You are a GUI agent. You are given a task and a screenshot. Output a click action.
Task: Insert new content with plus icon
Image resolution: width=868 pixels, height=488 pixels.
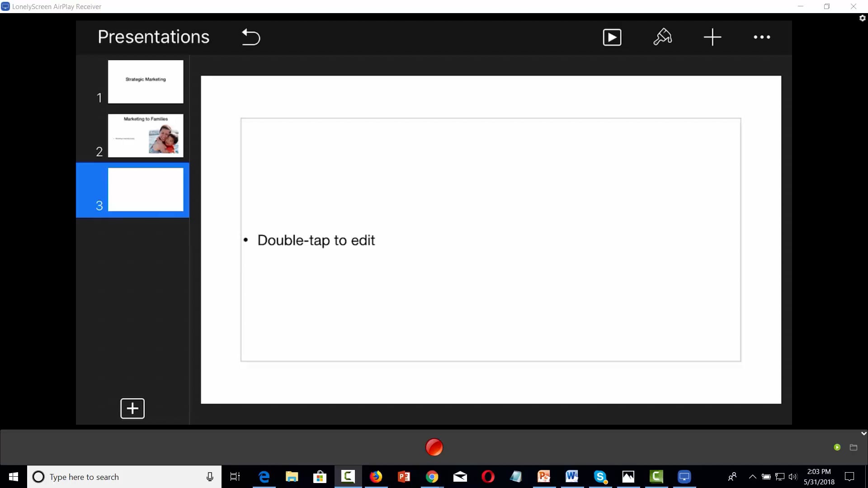tap(712, 37)
